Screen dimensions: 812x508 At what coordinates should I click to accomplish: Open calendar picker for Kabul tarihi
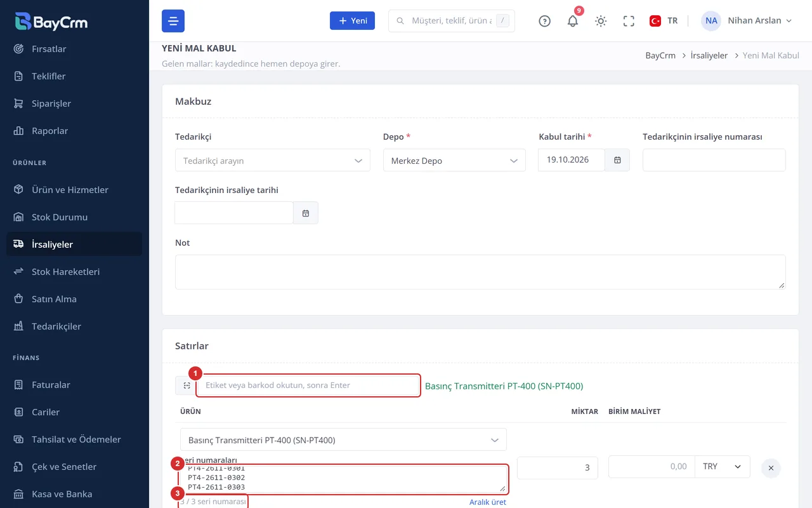(617, 160)
